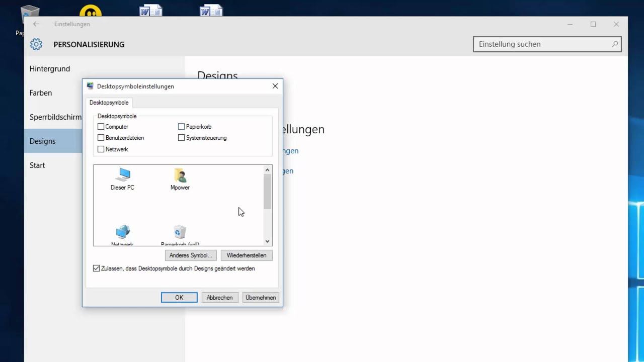
Task: Switch to the Desktopsymbole tab
Action: pos(109,103)
